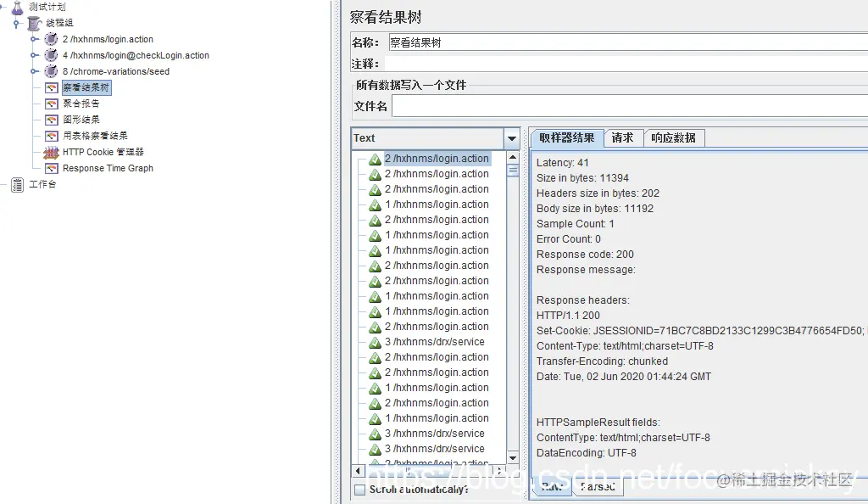This screenshot has height=504, width=868.
Task: Toggle the Scroll automatically checkbox
Action: (359, 490)
